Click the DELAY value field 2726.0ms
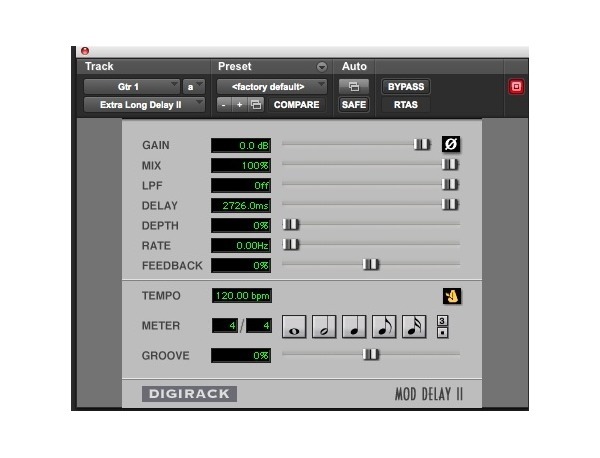This screenshot has height=458, width=600. tap(241, 205)
